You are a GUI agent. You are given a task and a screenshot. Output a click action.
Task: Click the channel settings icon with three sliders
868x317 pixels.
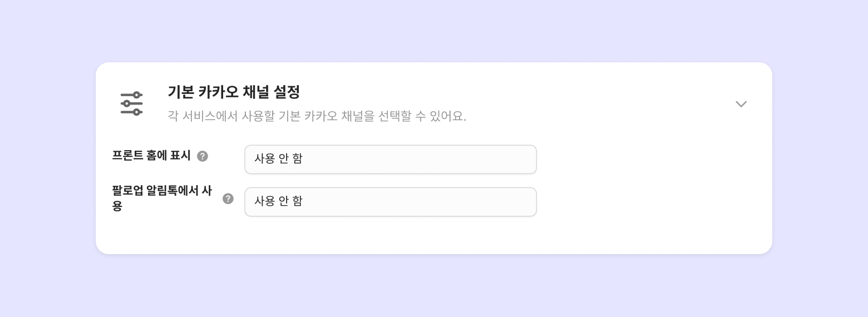pos(132,104)
